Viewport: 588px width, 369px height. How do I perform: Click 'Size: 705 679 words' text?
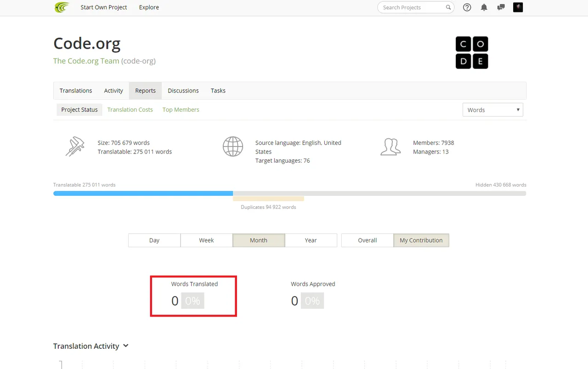(124, 143)
